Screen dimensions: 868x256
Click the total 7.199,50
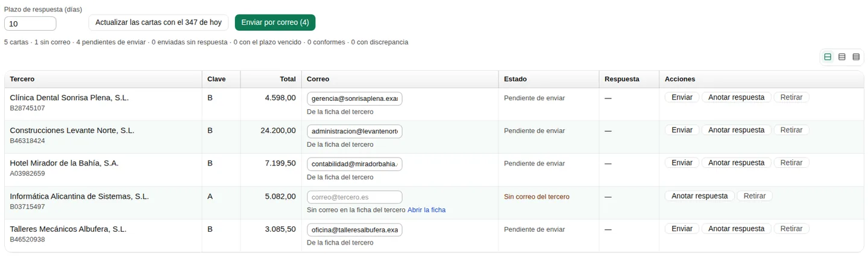[280, 163]
